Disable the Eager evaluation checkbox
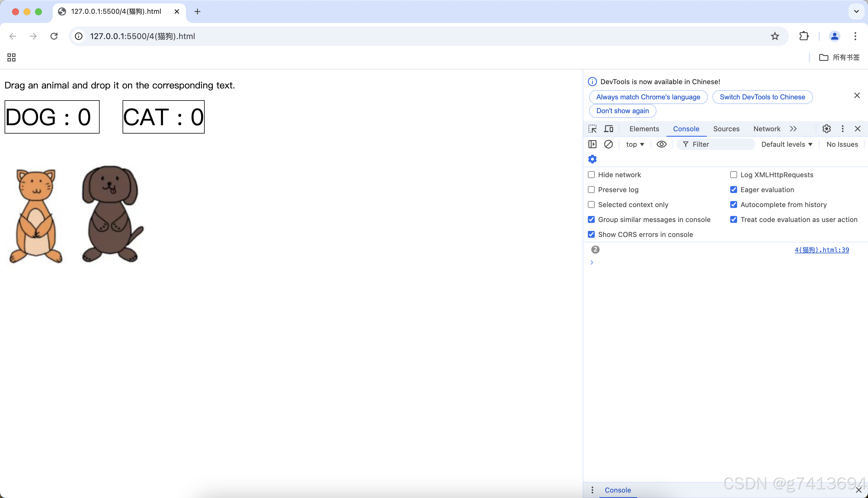This screenshot has width=868, height=498. tap(733, 190)
